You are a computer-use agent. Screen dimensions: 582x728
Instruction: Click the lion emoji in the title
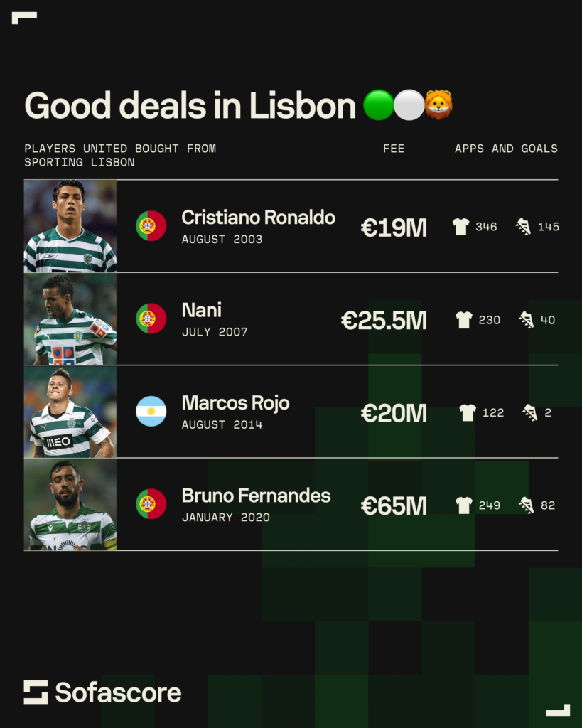[x=438, y=105]
